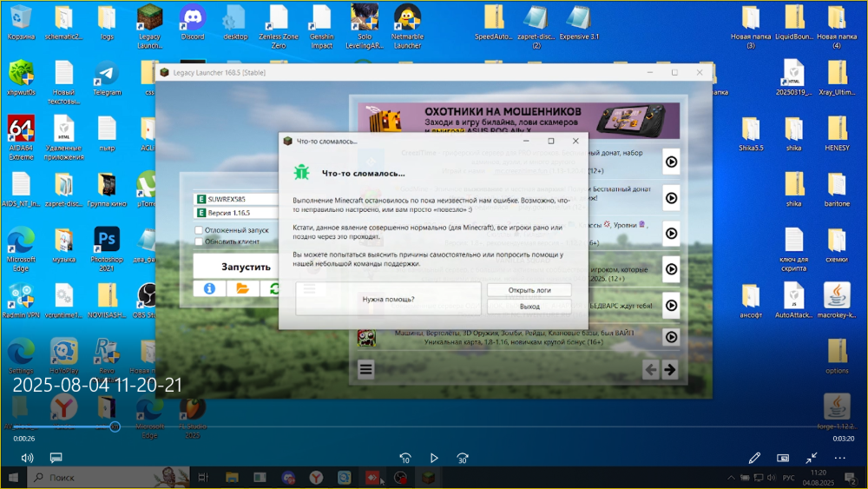The image size is (868, 489).
Task: Open the notification center icon
Action: pyautogui.click(x=851, y=478)
